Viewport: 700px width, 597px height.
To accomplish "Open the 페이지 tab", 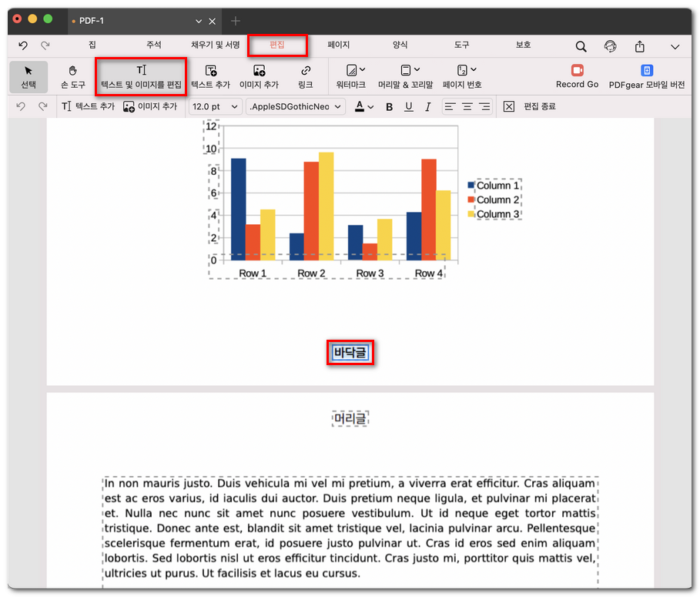I will click(x=338, y=45).
